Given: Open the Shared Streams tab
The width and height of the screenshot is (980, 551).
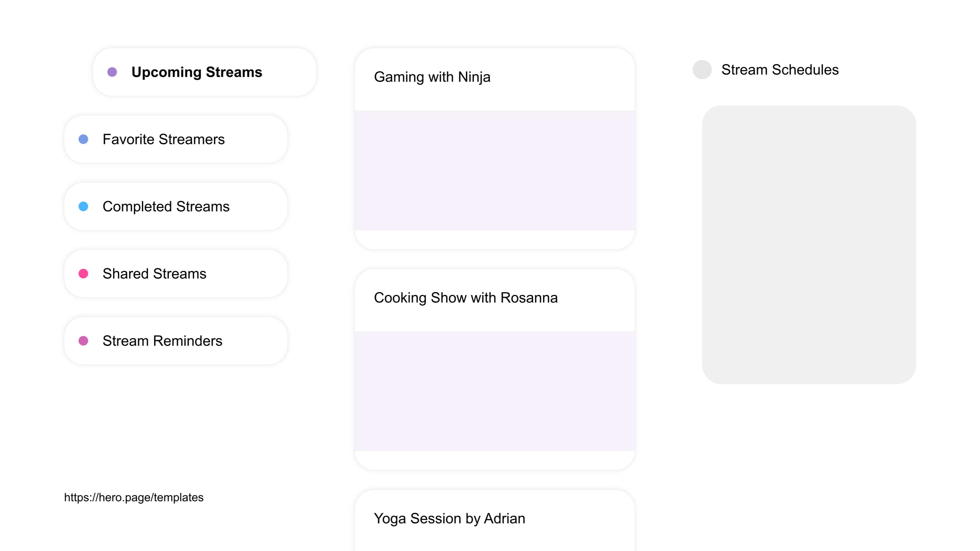Looking at the screenshot, I should click(x=176, y=274).
